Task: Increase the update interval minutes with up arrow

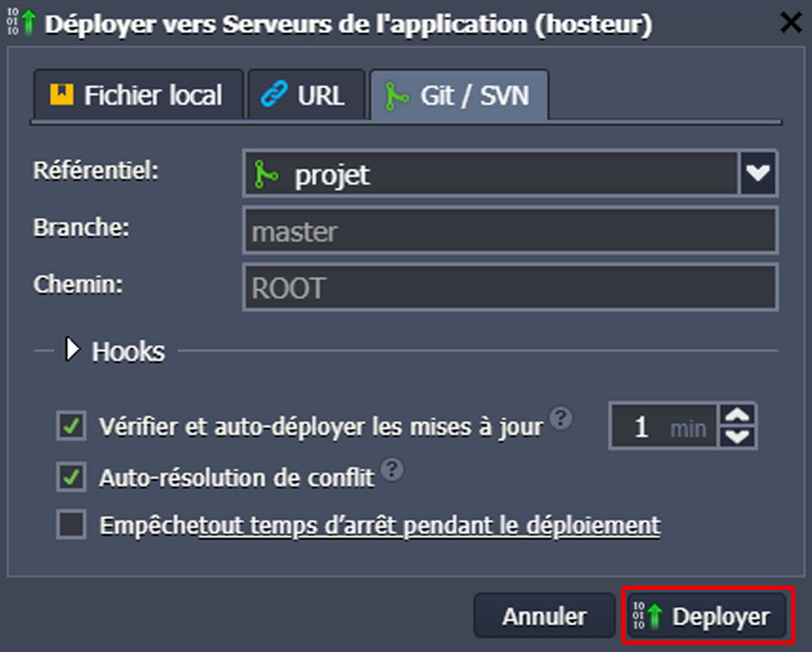Action: pyautogui.click(x=737, y=415)
